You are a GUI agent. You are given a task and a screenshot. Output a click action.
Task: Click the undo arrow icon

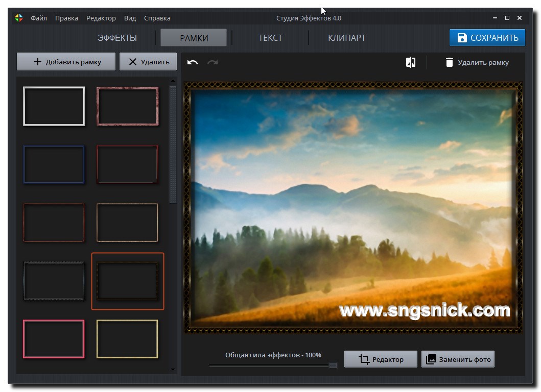(193, 62)
